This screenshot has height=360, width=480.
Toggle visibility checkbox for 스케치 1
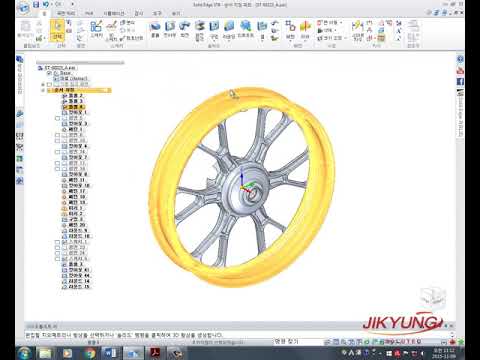pos(57,242)
